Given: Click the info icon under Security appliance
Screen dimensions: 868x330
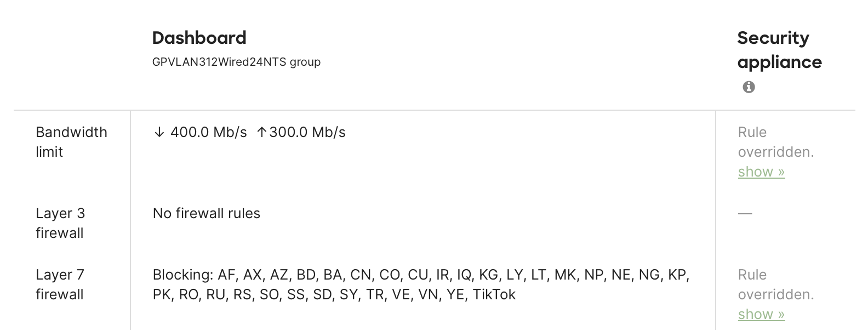Looking at the screenshot, I should [749, 87].
